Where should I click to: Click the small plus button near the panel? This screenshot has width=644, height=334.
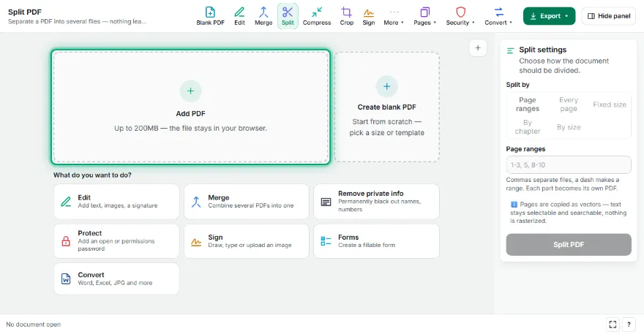[478, 48]
